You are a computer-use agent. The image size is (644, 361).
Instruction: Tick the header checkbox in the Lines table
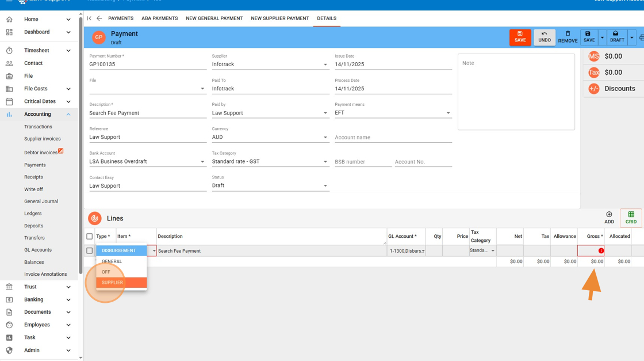click(x=90, y=236)
